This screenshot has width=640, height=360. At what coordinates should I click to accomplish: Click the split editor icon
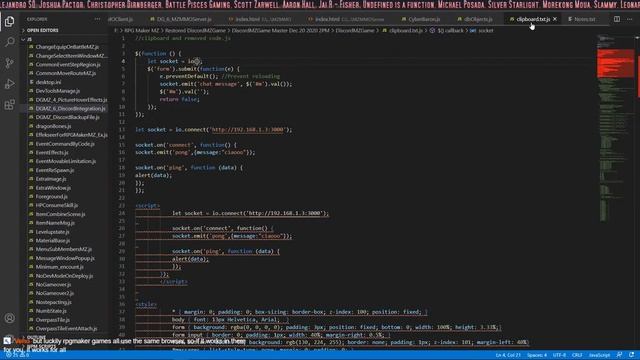(x=617, y=19)
